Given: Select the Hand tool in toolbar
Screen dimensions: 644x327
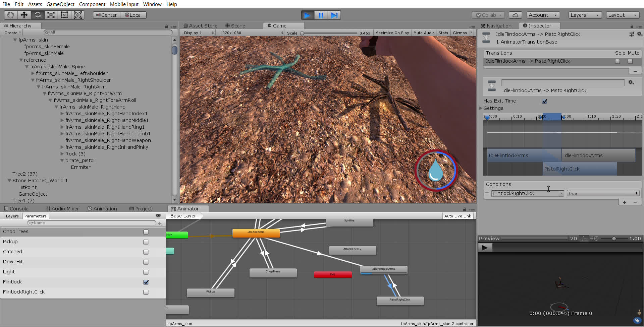Looking at the screenshot, I should click(11, 15).
